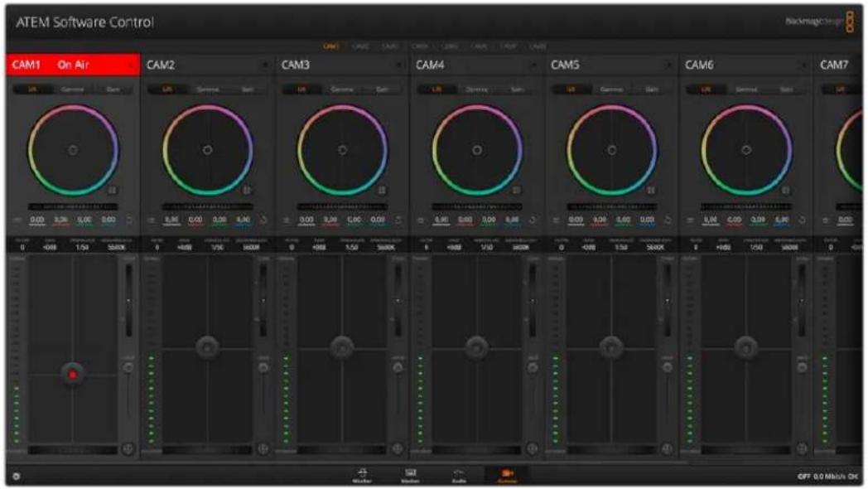Click the CAM4 auto focus button at the bottom right
This screenshot has width=868, height=489.
point(533,448)
